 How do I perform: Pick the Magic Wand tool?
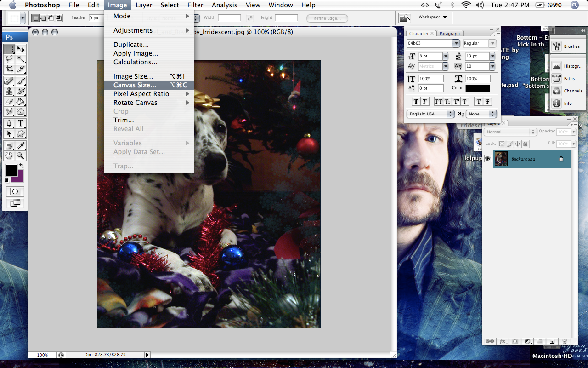(21, 59)
